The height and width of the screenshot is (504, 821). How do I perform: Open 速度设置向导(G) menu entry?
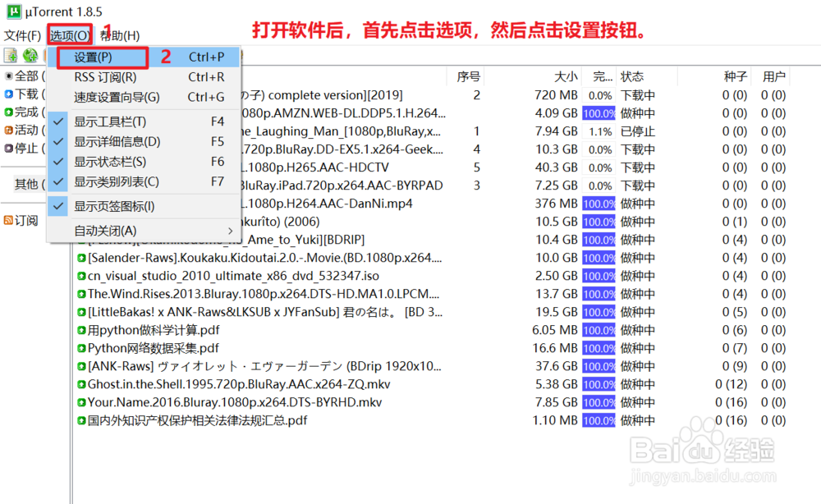(144, 97)
